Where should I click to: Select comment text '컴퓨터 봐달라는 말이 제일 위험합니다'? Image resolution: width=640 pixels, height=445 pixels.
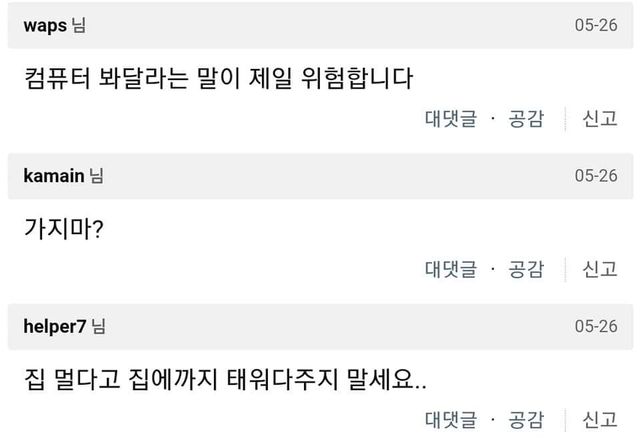(x=217, y=77)
